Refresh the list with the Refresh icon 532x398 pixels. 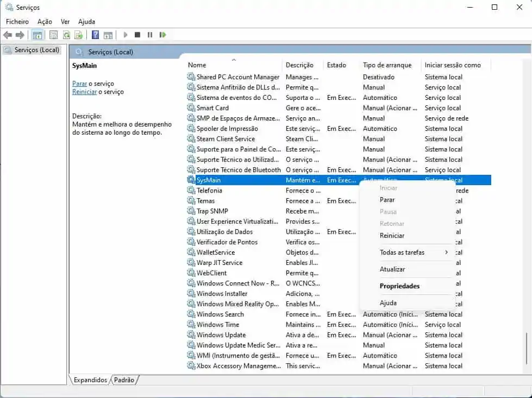tap(66, 35)
